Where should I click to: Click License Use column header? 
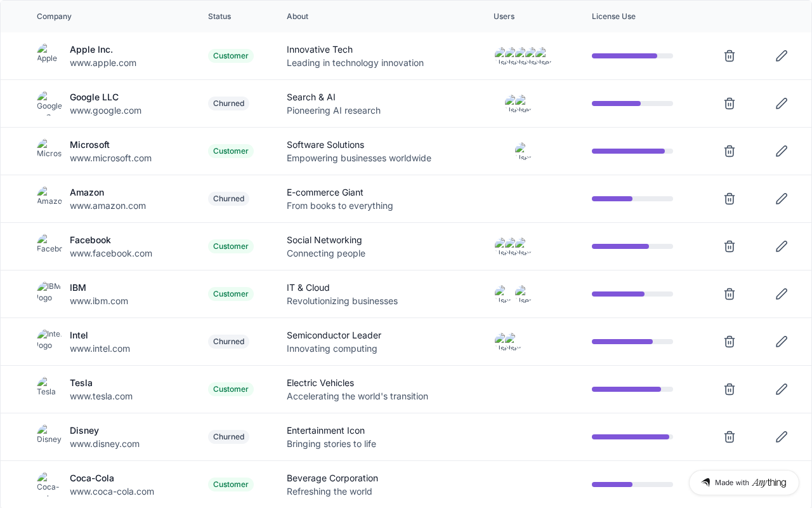point(613,17)
